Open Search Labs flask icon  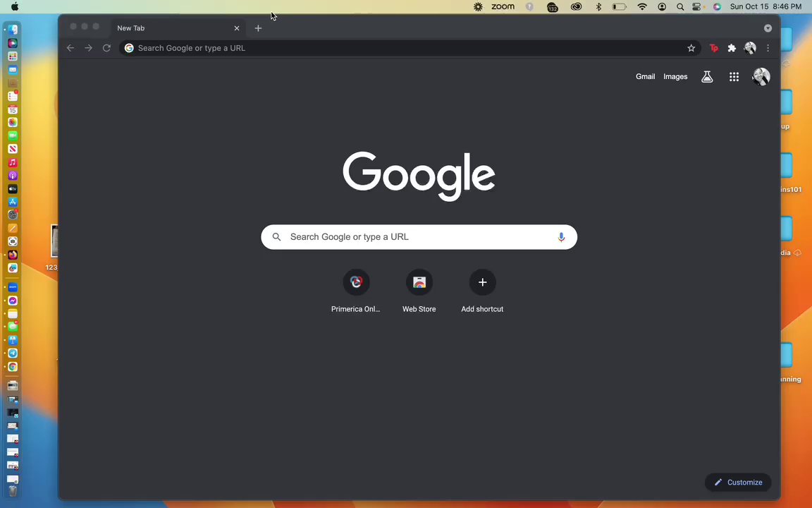pyautogui.click(x=707, y=77)
